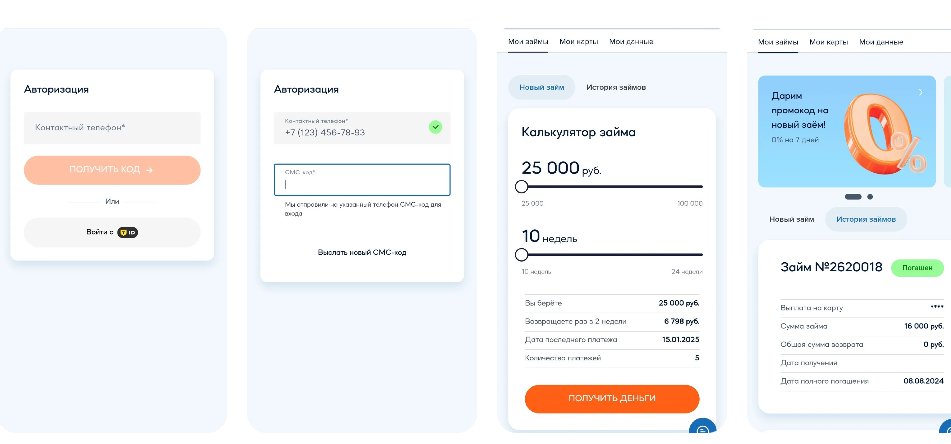Click the loan amount slider handle
Image resolution: width=951 pixels, height=444 pixels.
point(521,186)
